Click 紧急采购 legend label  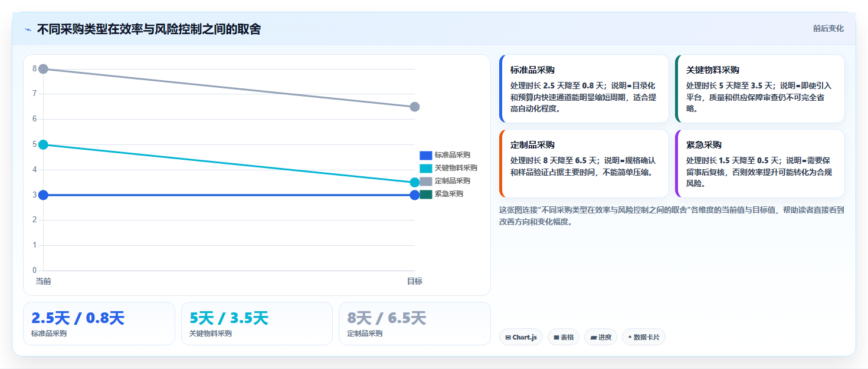click(449, 194)
